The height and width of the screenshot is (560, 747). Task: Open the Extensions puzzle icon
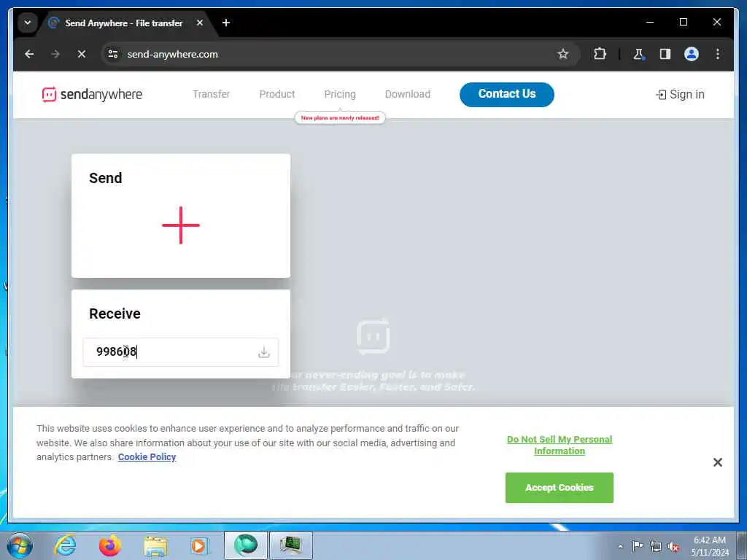pos(600,54)
